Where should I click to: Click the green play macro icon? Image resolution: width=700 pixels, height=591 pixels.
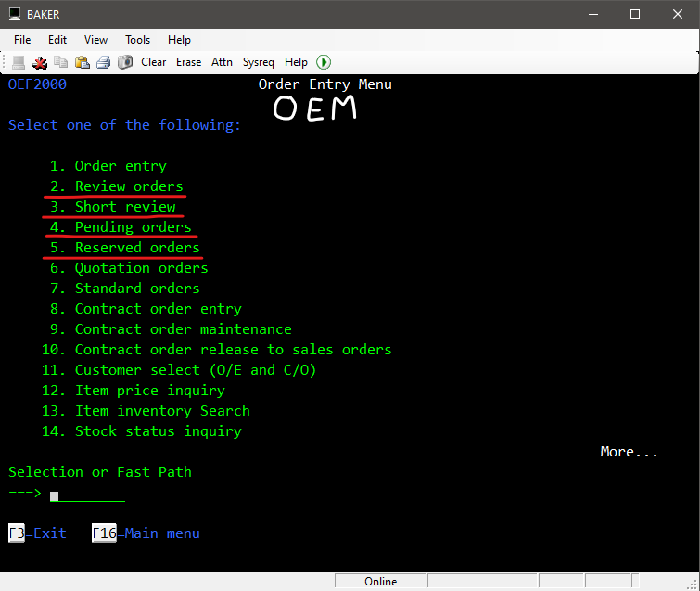click(324, 62)
